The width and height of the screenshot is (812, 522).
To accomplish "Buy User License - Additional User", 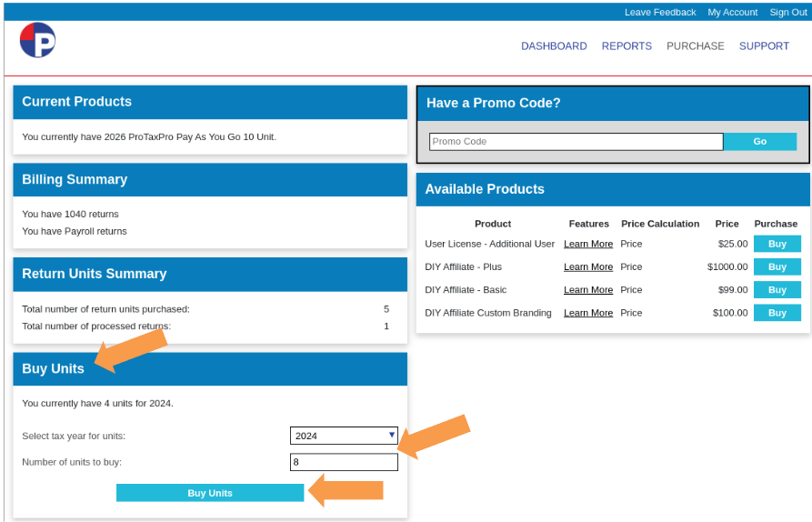I will click(x=777, y=244).
